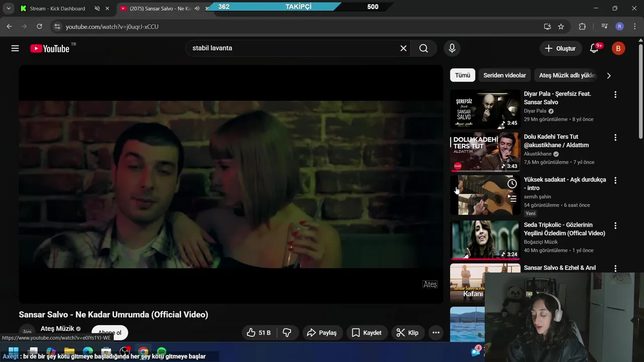Reload the current page
The image size is (644, 362).
tap(39, 27)
